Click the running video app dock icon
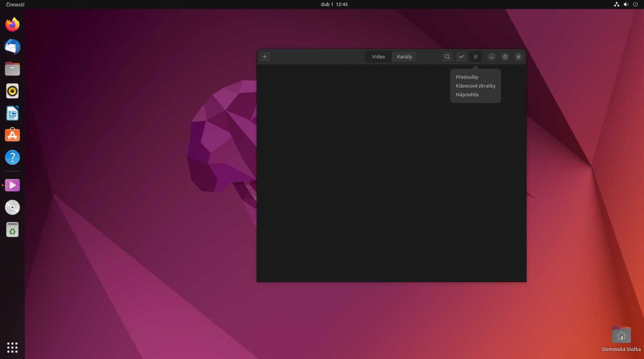 click(x=12, y=185)
